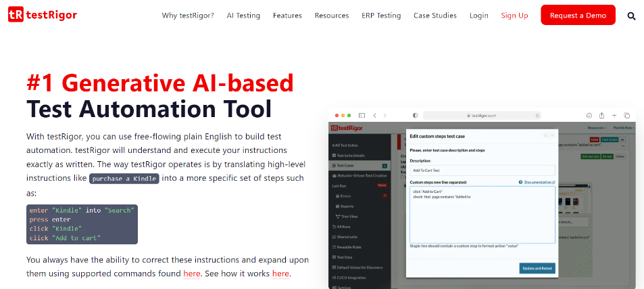644x289 pixels.
Task: Click Update and Retest button in dialog
Action: pyautogui.click(x=537, y=268)
